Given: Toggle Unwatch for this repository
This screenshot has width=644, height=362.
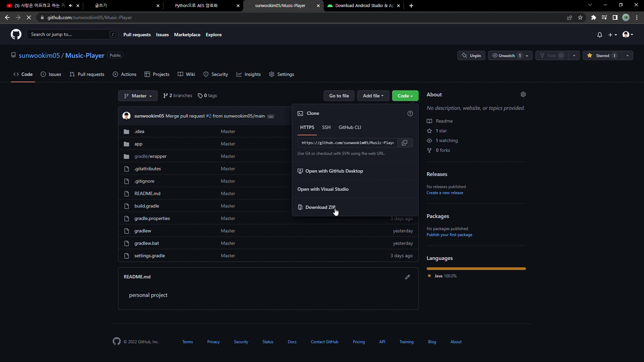Looking at the screenshot, I should 506,56.
